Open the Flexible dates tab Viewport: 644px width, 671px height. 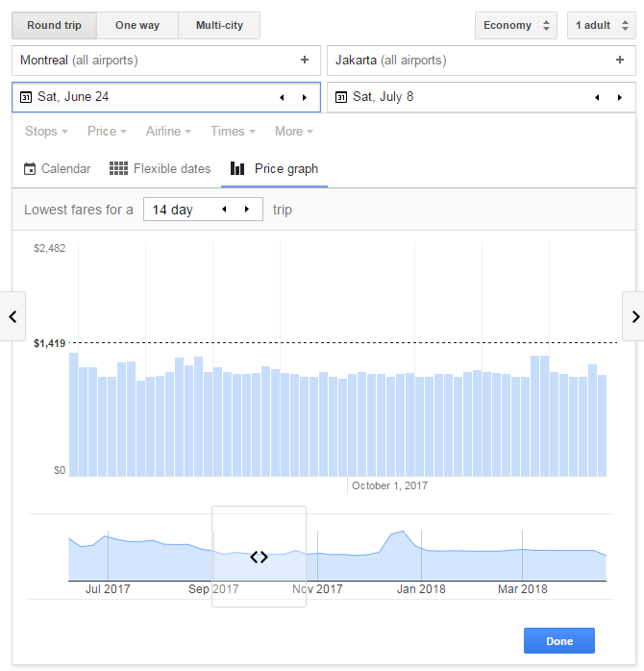coord(161,169)
